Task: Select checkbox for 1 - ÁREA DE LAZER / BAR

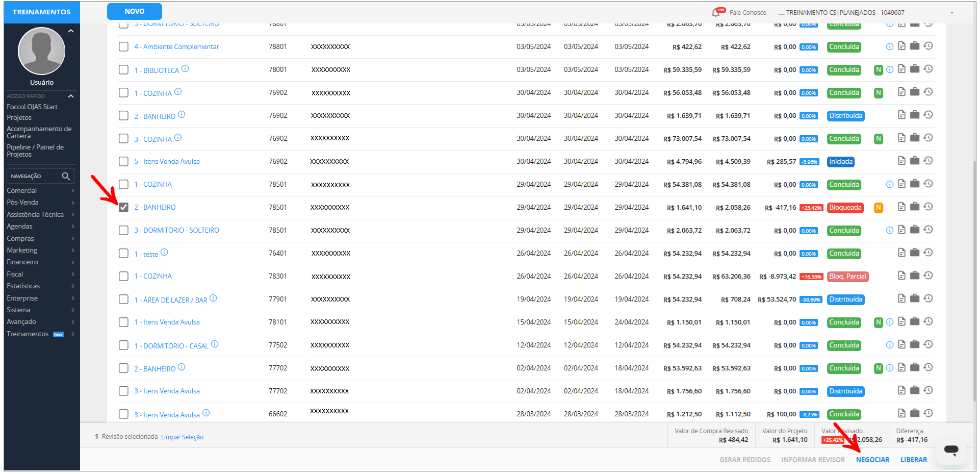Action: 123,299
